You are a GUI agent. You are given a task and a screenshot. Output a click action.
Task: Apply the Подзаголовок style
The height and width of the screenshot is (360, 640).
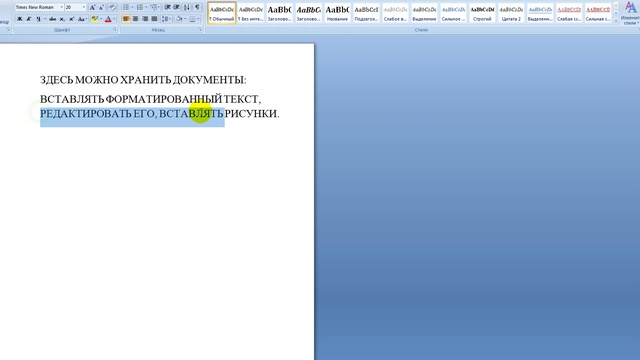tap(366, 13)
